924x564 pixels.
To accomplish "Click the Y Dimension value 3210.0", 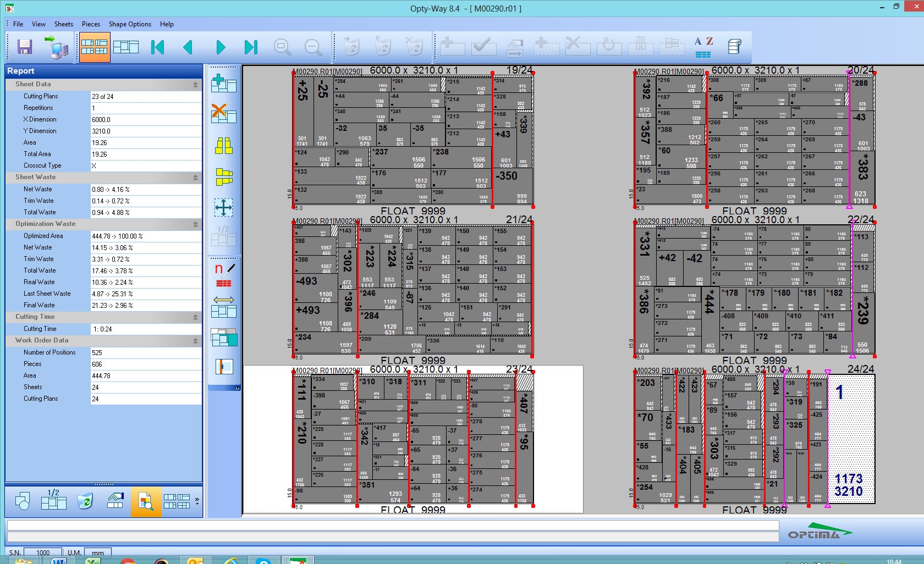I will 146,131.
